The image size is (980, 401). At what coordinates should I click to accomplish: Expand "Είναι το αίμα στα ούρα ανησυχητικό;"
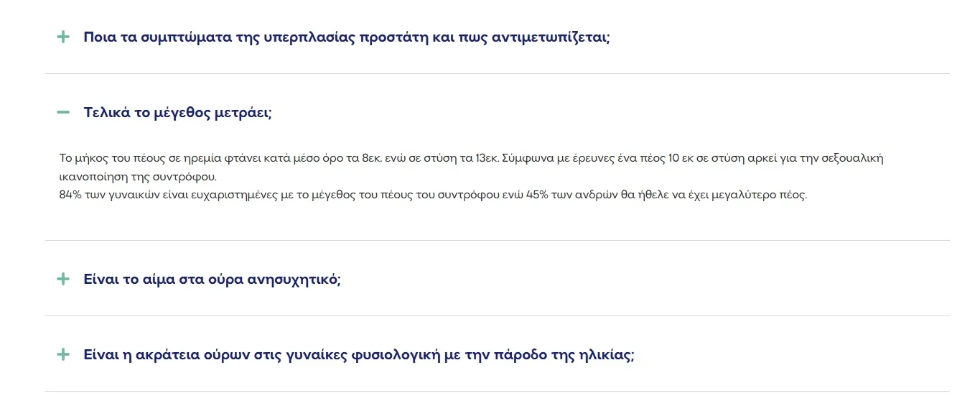pos(212,279)
